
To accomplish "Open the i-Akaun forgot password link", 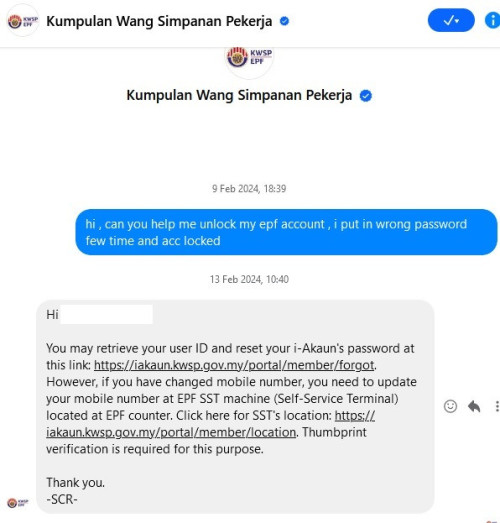I will tap(234, 365).
